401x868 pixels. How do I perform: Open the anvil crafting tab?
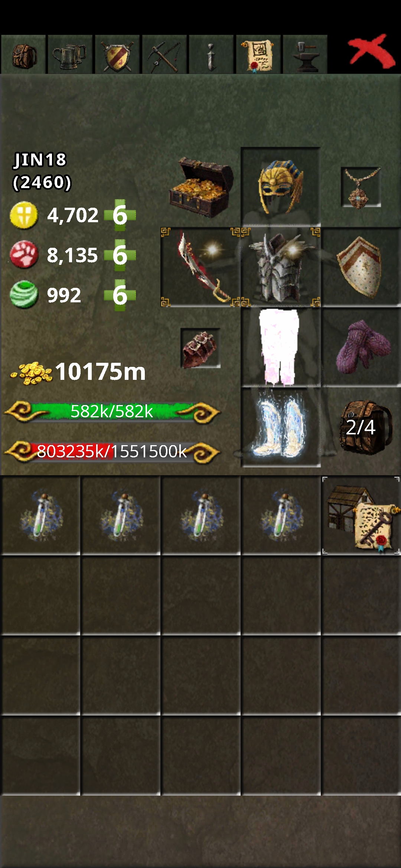tap(305, 55)
